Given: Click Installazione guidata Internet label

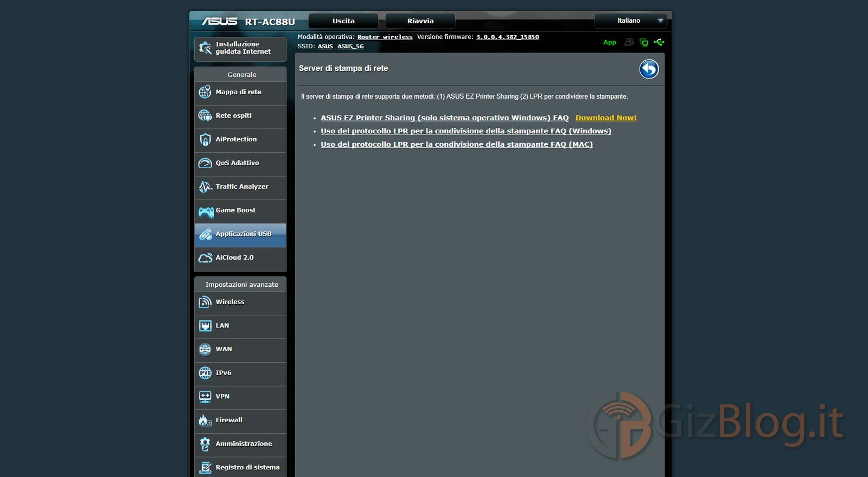Looking at the screenshot, I should [243, 48].
